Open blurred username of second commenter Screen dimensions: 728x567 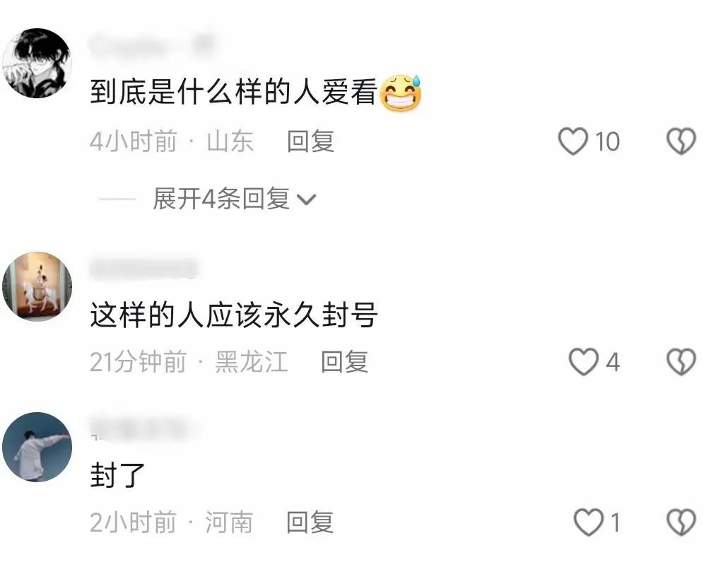(x=144, y=268)
